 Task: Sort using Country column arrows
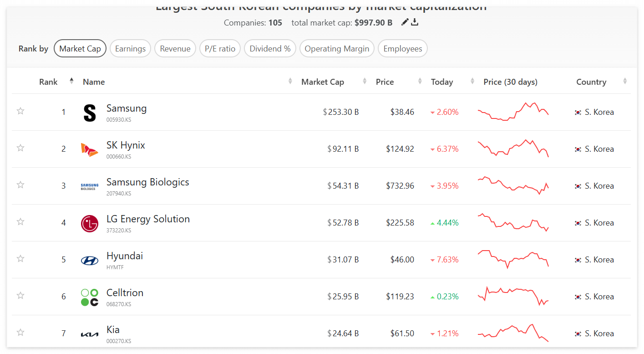(x=625, y=81)
